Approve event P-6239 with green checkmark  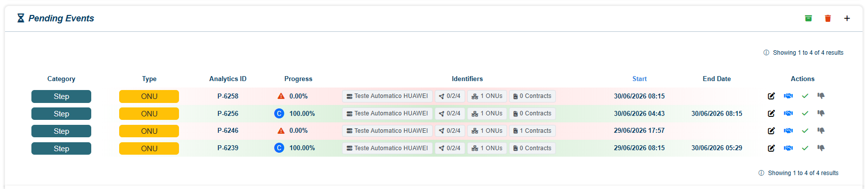point(805,148)
